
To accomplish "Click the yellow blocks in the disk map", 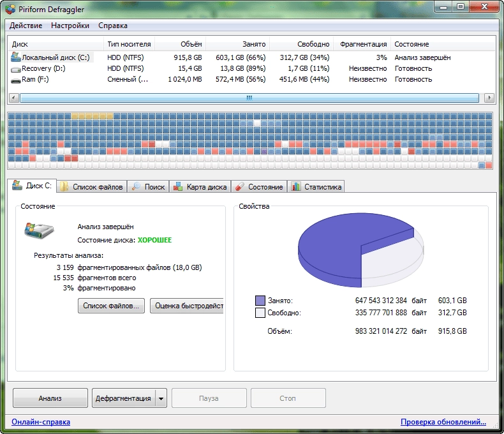I will (x=92, y=116).
